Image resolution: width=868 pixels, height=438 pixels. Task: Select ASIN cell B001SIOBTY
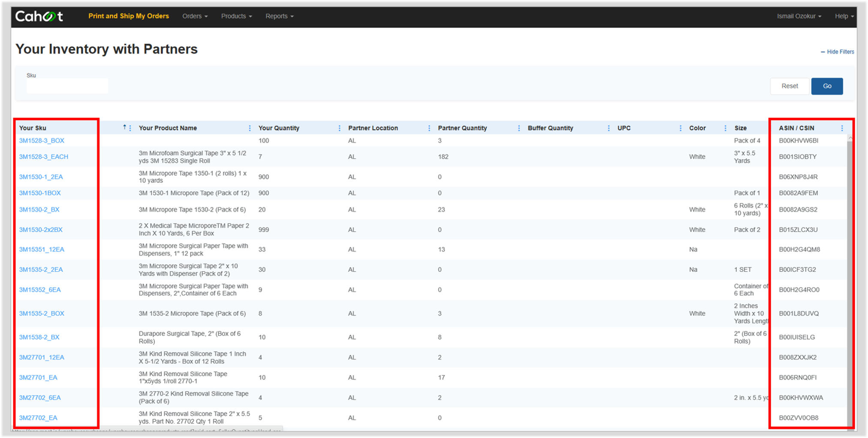798,157
